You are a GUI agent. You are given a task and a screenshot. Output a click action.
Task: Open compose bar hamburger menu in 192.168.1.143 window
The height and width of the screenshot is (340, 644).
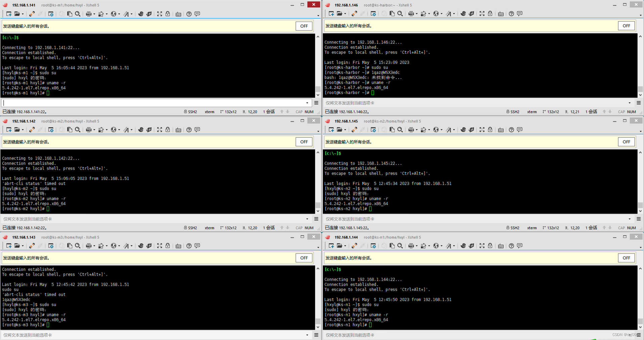(316, 335)
